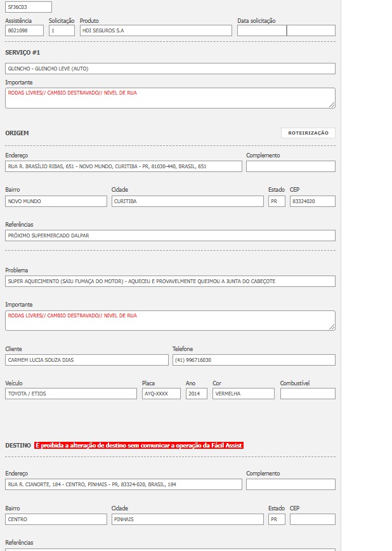Click the Solicitação field showing 1
The height and width of the screenshot is (551, 392).
pyautogui.click(x=62, y=30)
